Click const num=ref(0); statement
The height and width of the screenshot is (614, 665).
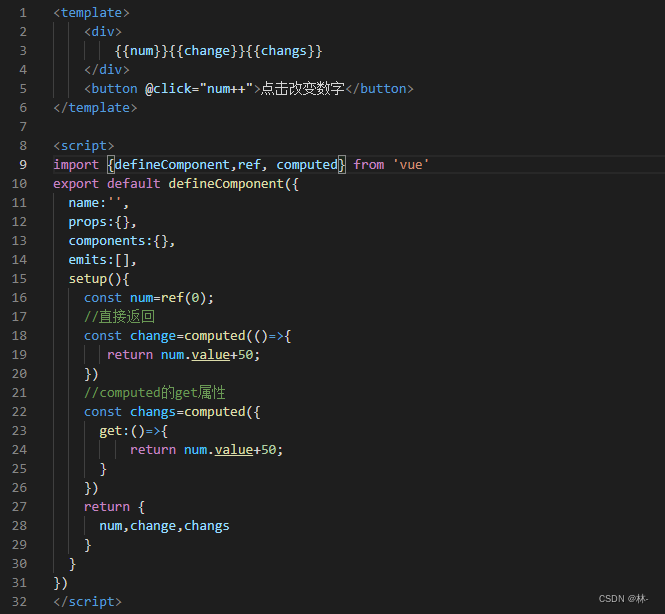pos(149,298)
